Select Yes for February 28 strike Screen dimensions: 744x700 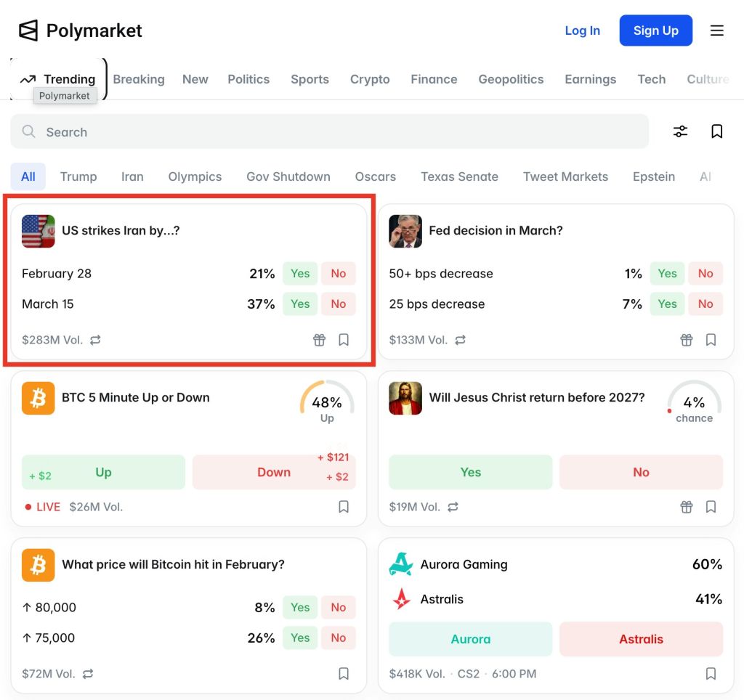tap(300, 274)
